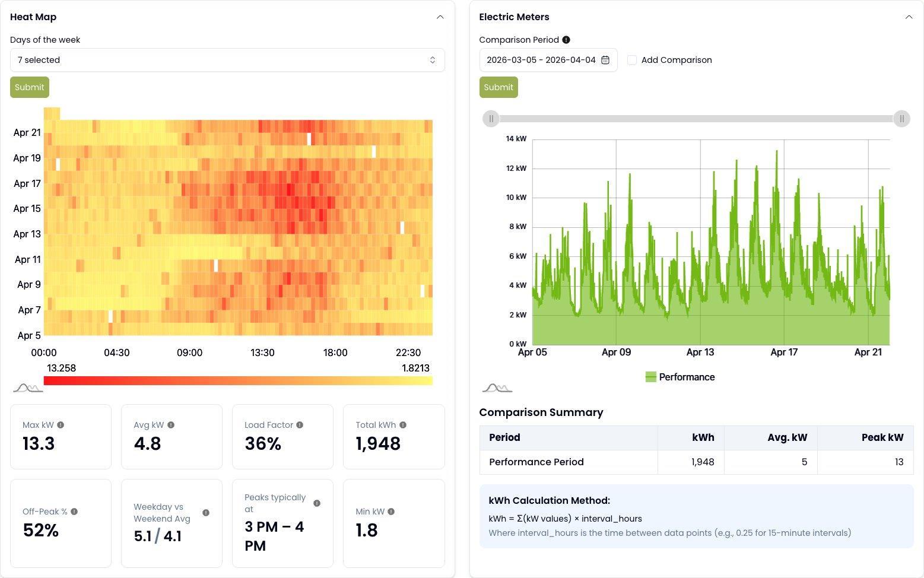924x578 pixels.
Task: Click heat map maximum value 13.258
Action: pos(62,368)
